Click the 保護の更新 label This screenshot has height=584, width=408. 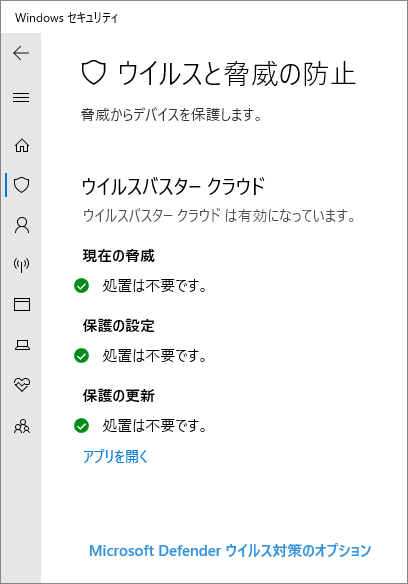118,396
